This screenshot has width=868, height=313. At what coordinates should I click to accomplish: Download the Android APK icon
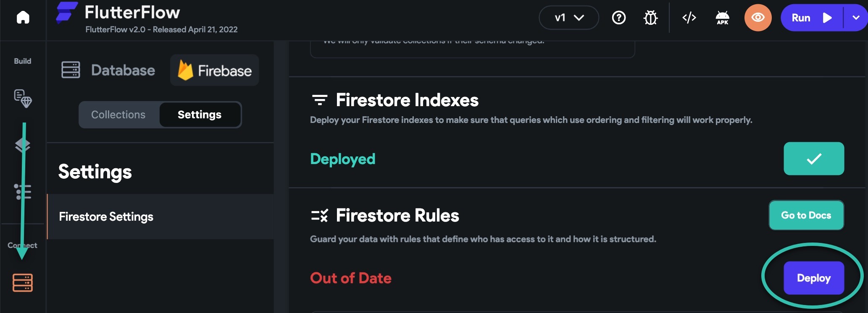[722, 18]
